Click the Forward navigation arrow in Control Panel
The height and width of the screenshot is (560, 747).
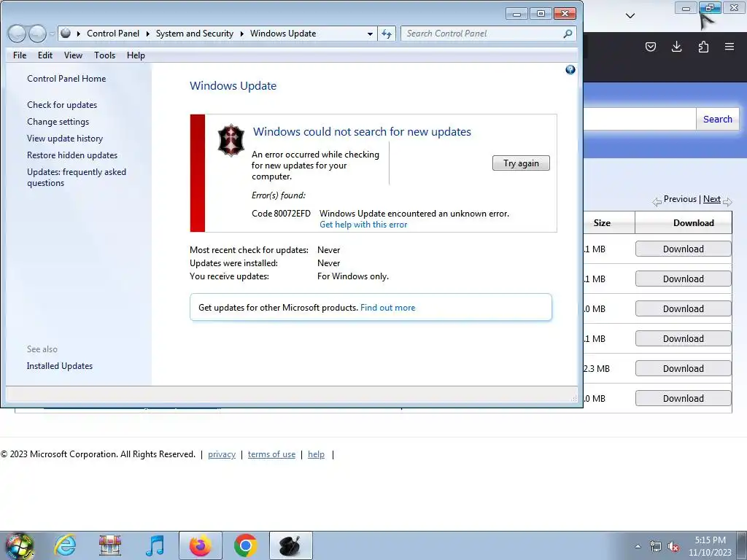coord(37,34)
